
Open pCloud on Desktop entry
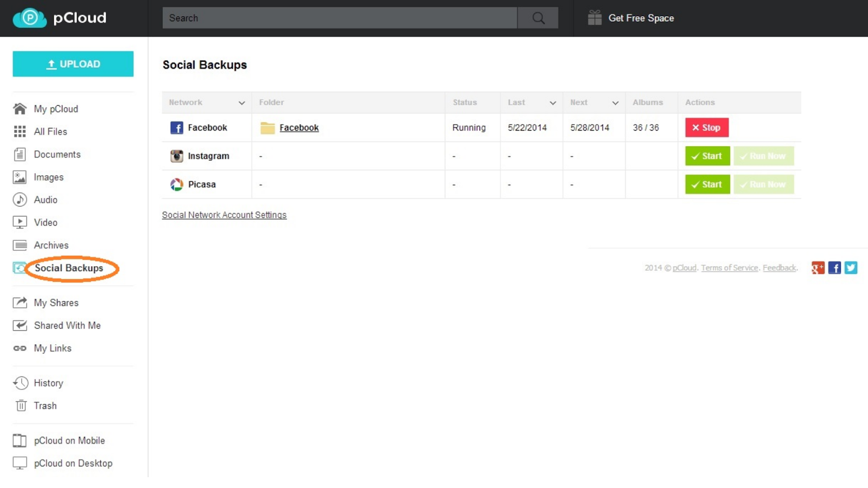[x=73, y=463]
